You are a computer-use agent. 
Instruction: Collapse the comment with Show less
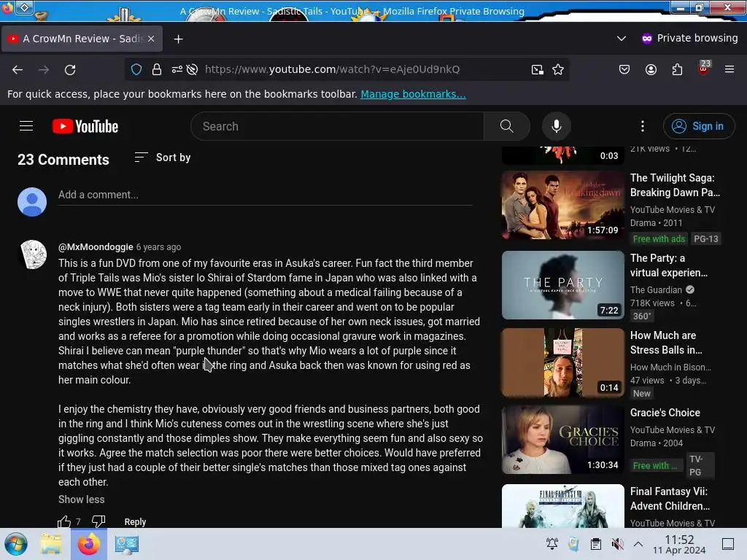point(82,499)
